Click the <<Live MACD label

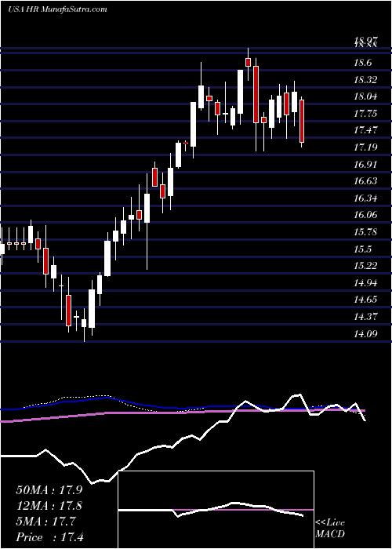[330, 529]
